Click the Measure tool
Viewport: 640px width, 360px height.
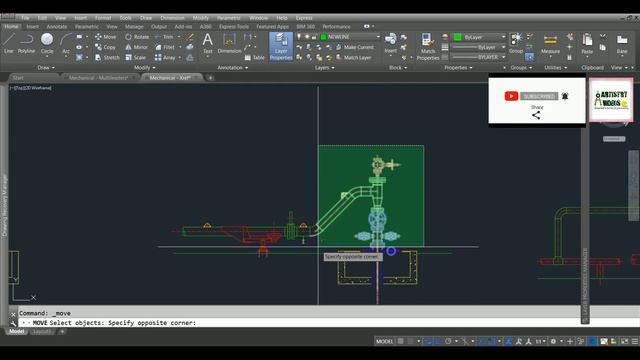point(550,44)
